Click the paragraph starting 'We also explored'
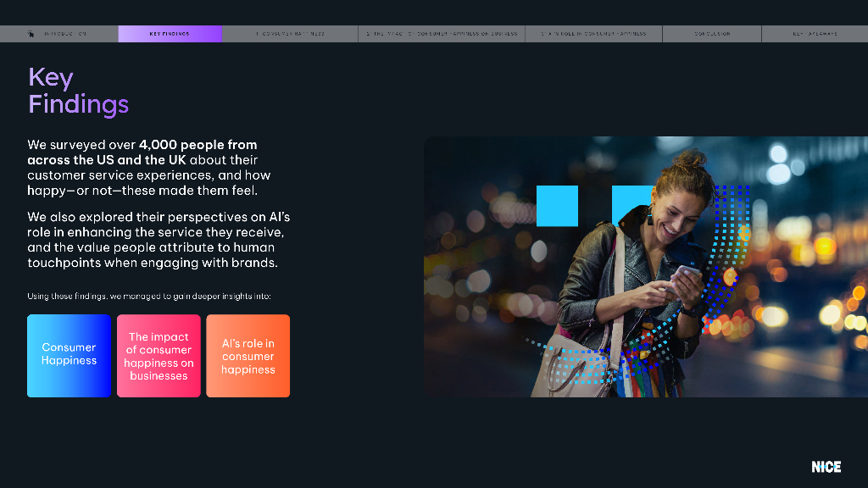Screen dimensions: 868x488 point(159,240)
